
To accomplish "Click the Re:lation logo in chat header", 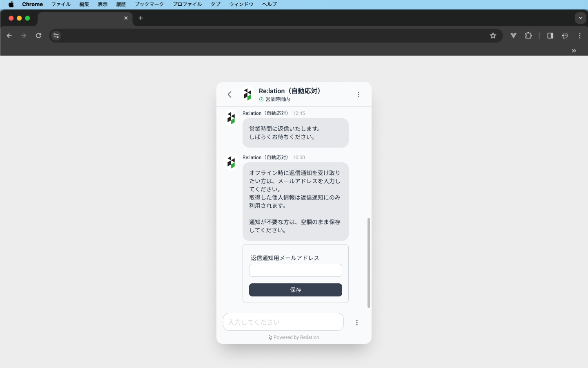I will (x=247, y=94).
